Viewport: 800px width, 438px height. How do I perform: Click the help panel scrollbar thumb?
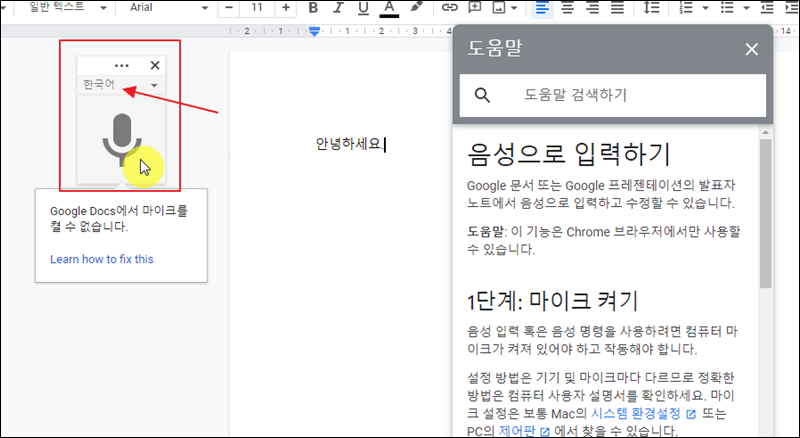pyautogui.click(x=765, y=213)
